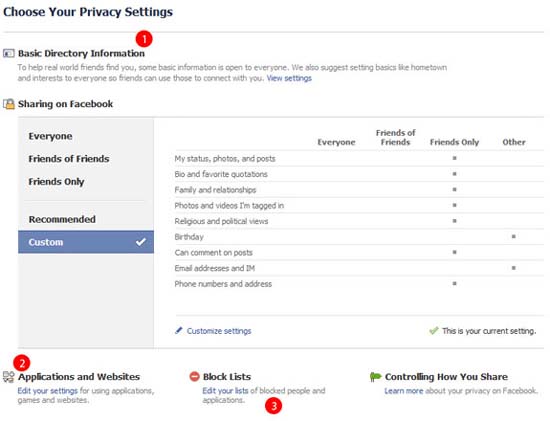This screenshot has height=421, width=550.
Task: Click the 'Email addresses and IM' row
Action: pyautogui.click(x=359, y=268)
